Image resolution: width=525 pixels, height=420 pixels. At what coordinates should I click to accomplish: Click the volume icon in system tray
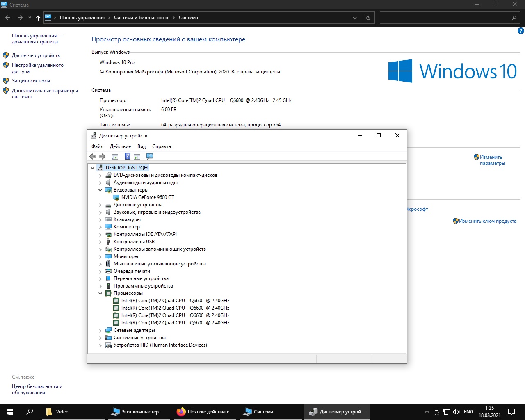456,412
